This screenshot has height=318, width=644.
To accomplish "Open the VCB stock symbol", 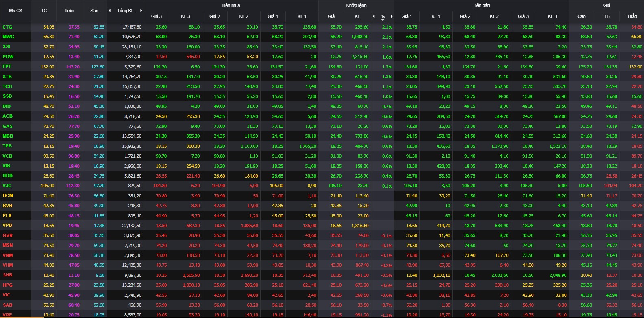I will 7,156.
